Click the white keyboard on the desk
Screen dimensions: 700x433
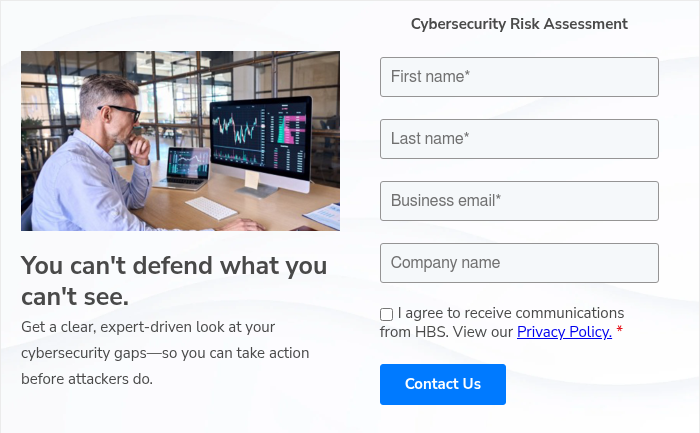[212, 207]
